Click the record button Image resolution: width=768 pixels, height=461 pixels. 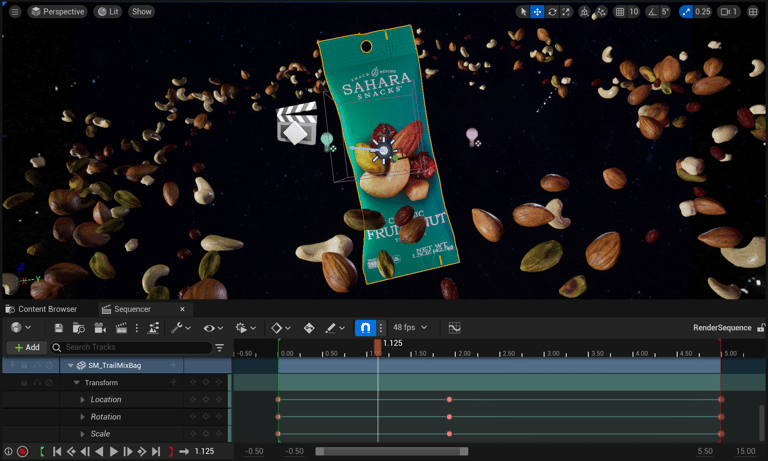pos(23,452)
